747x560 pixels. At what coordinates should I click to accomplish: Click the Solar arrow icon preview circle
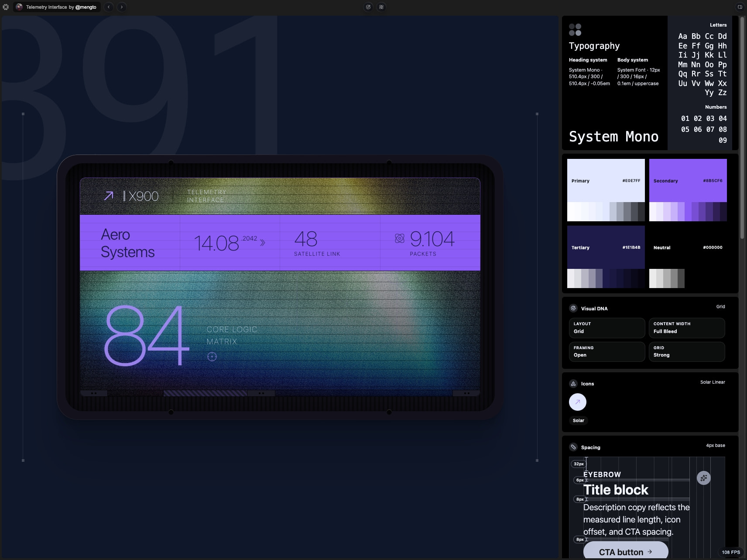578,402
